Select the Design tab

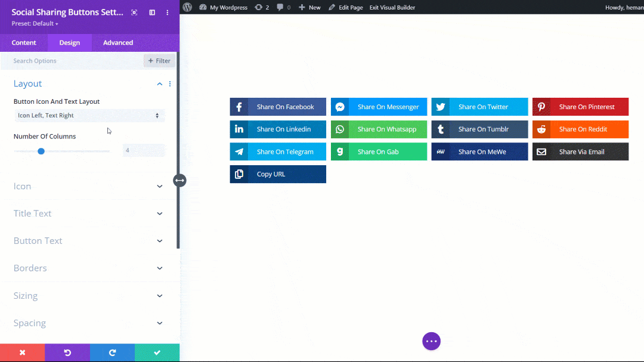click(x=69, y=43)
